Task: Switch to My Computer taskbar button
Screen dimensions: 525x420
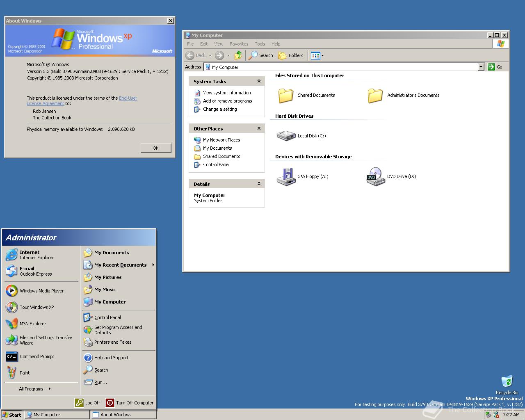Action: click(x=57, y=415)
